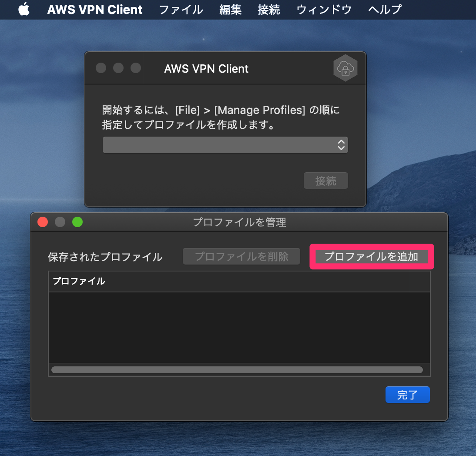The image size is (476, 456).
Task: Expand the profile selection dropdown
Action: [x=225, y=145]
